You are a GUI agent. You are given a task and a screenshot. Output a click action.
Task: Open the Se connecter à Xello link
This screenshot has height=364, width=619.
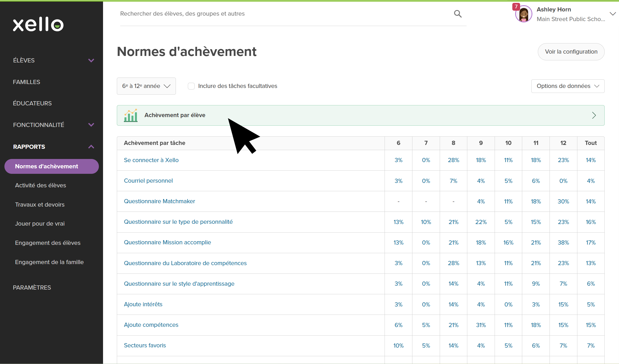coord(151,160)
